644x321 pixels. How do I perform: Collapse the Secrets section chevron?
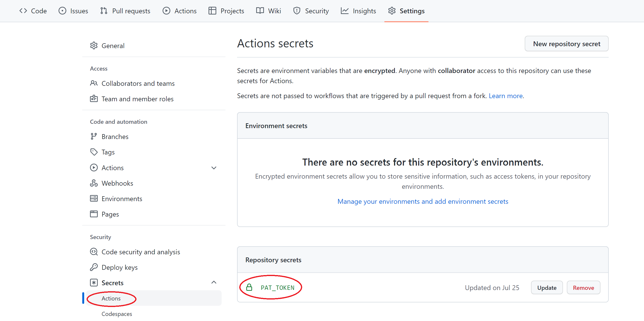coord(214,283)
